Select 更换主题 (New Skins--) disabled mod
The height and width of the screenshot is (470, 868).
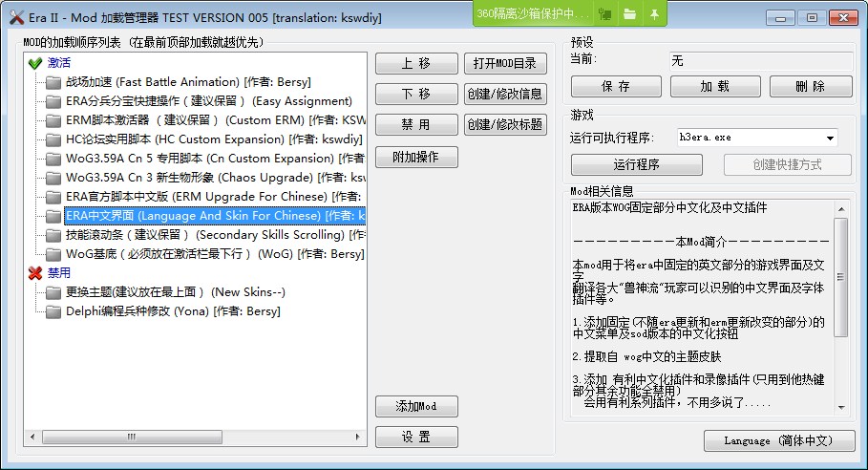click(176, 292)
